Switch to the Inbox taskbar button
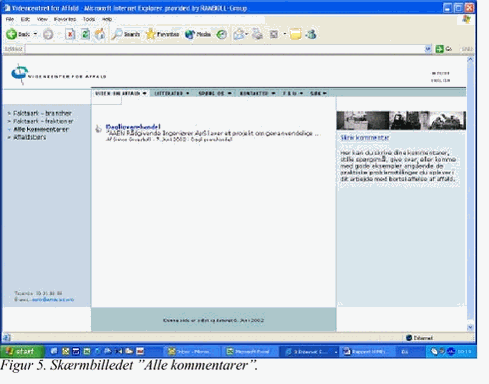Screen dimensions: 489x384 [x=191, y=352]
